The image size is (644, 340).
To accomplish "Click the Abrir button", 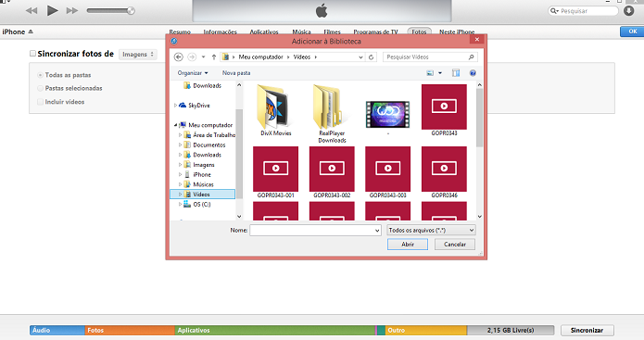I will click(408, 245).
